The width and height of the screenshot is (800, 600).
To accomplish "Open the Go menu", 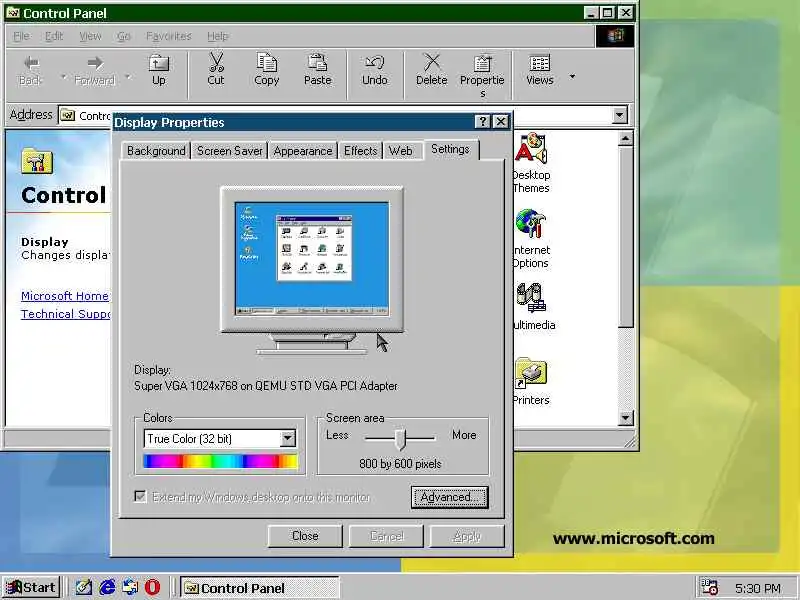I will [x=123, y=36].
